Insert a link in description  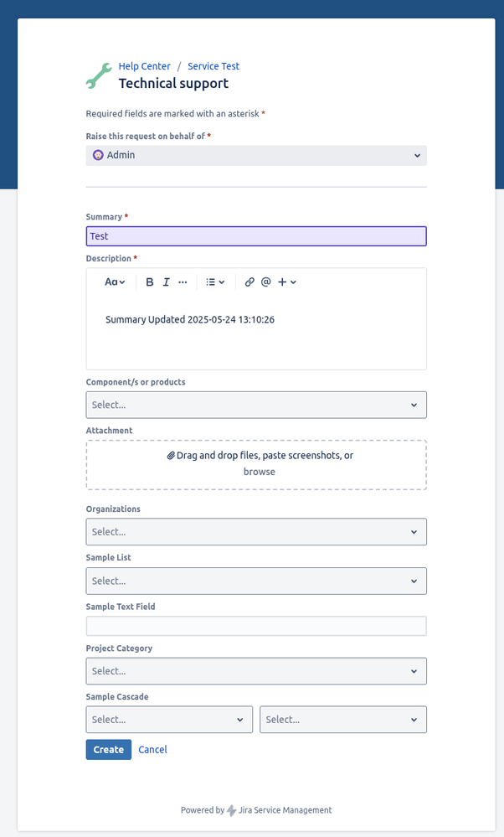[249, 282]
